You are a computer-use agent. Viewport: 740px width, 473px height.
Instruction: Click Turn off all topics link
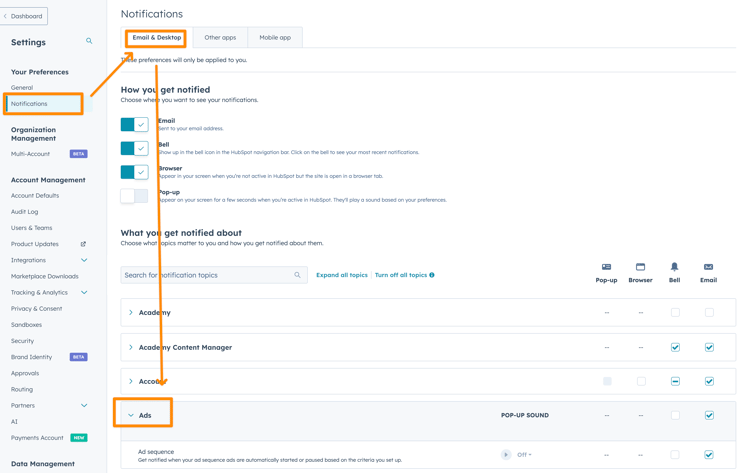pyautogui.click(x=401, y=275)
